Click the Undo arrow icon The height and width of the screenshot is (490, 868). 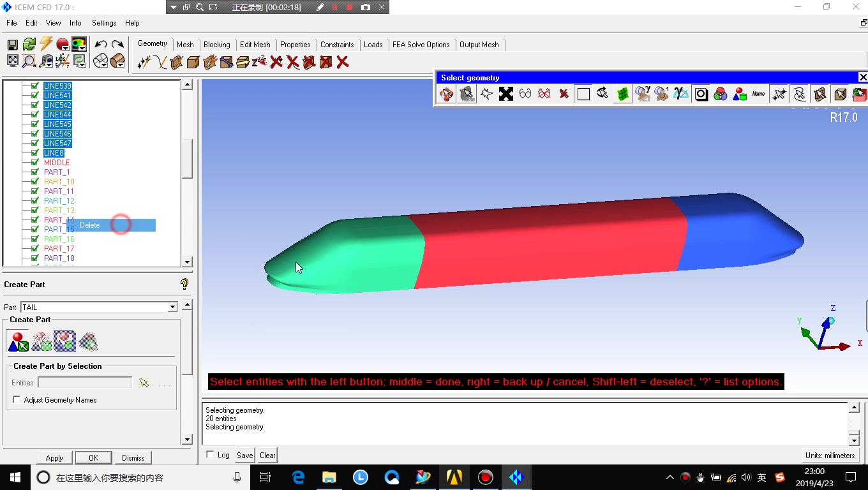(101, 43)
